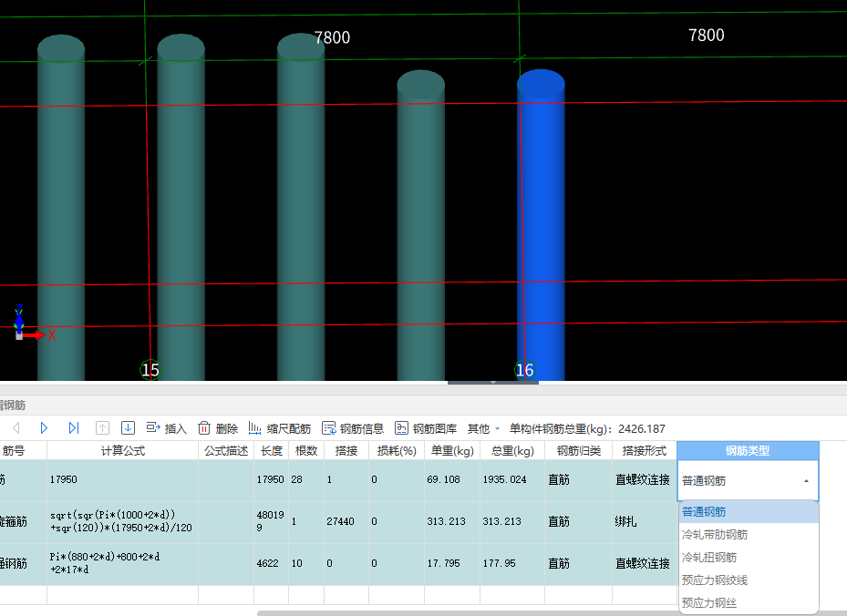Click count cell 28

(306, 479)
